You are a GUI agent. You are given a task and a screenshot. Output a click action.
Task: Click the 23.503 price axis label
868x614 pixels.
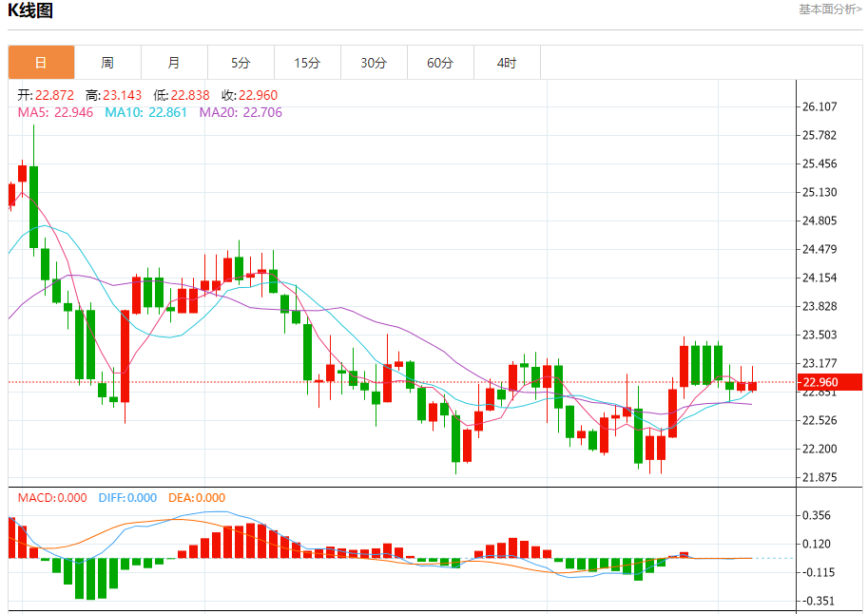(x=820, y=335)
